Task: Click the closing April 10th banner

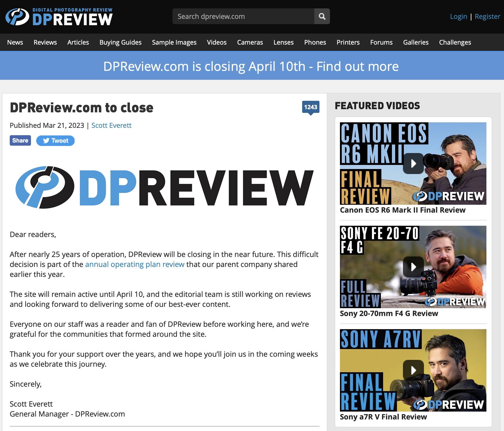Action: coord(251,66)
